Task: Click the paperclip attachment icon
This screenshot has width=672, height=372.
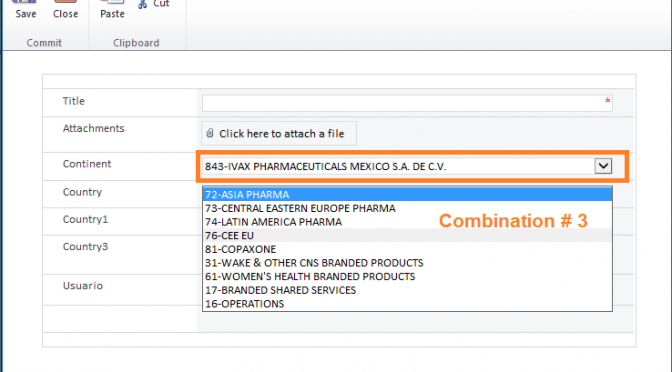Action: point(210,133)
